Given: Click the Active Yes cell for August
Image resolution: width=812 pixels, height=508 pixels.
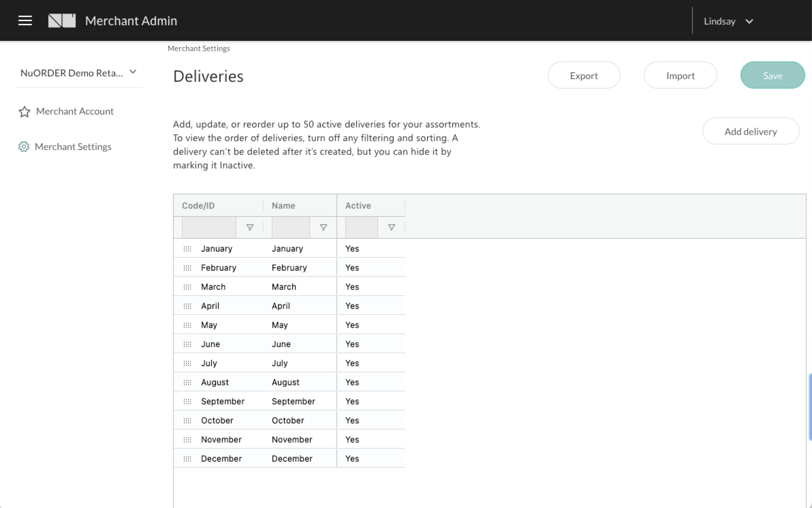Looking at the screenshot, I should coord(371,382).
